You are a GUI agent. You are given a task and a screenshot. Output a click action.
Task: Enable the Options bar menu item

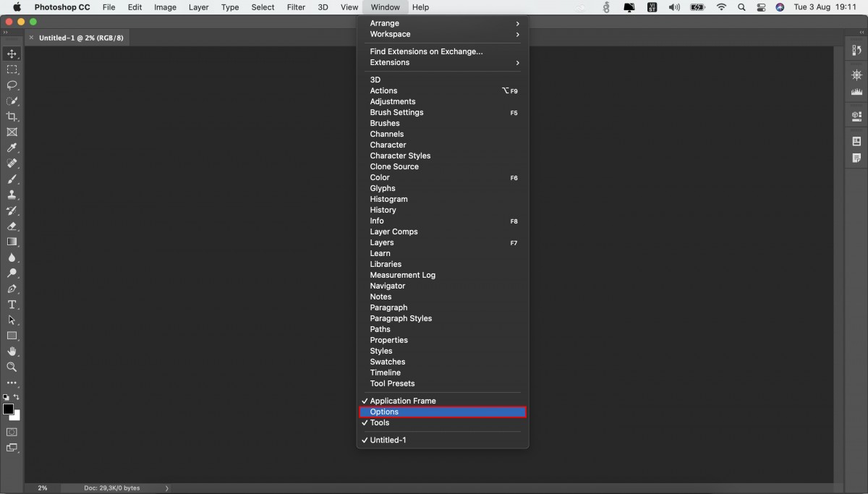pyautogui.click(x=443, y=412)
